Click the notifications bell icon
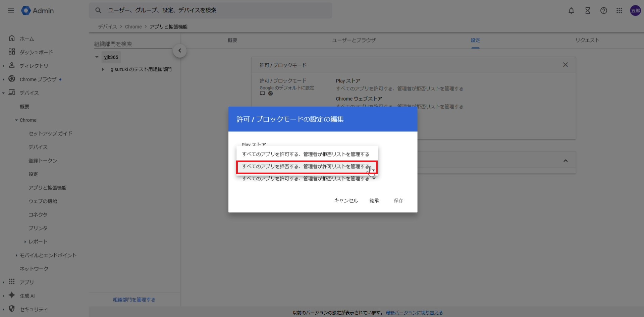 [x=571, y=11]
